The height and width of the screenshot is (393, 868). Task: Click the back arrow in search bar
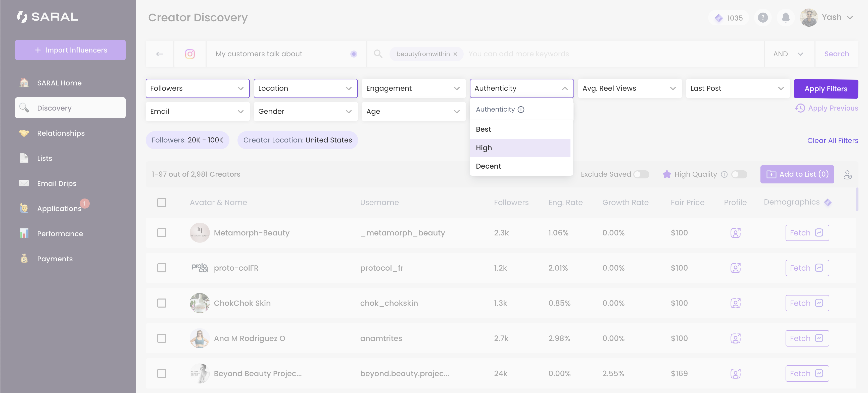click(160, 54)
